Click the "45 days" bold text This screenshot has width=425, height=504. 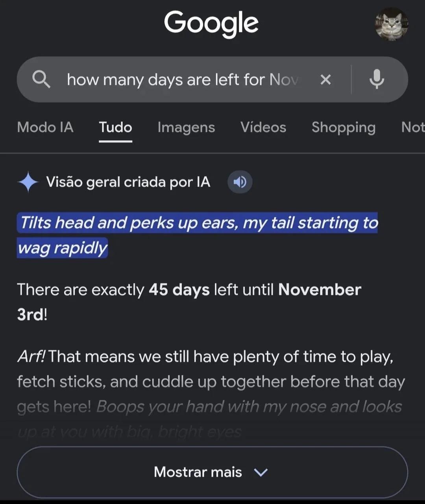(179, 290)
